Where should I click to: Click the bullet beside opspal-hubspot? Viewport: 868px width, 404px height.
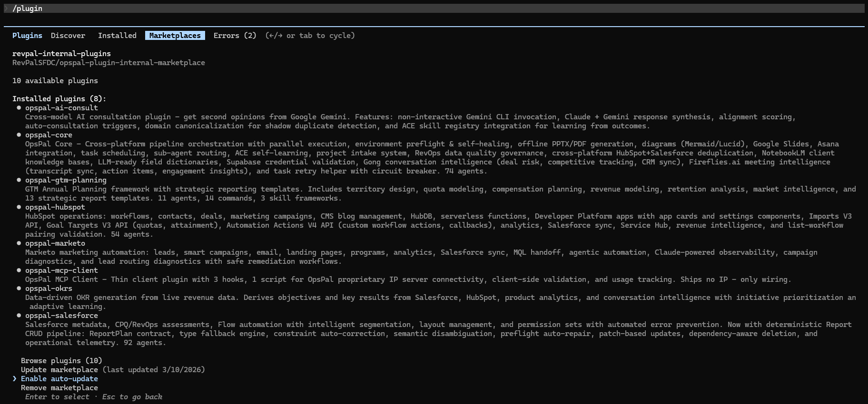19,207
